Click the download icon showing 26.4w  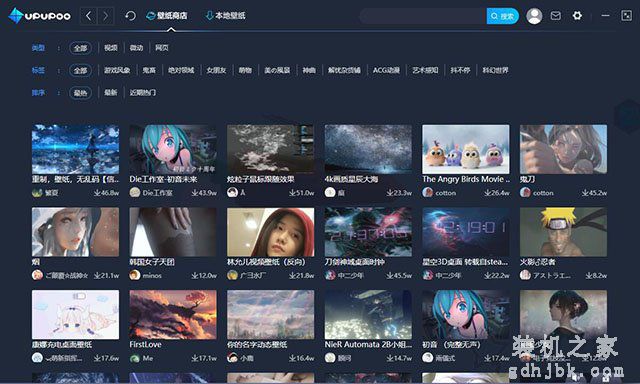487,193
